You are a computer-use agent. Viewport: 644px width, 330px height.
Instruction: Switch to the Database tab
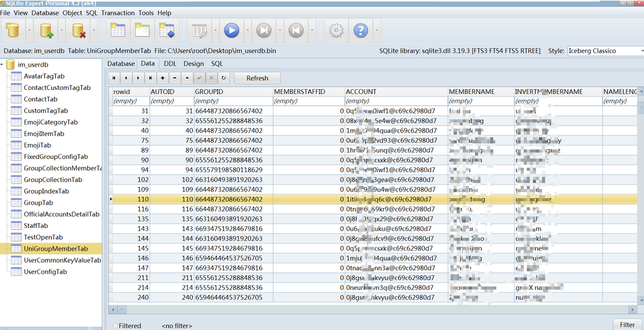pos(121,64)
